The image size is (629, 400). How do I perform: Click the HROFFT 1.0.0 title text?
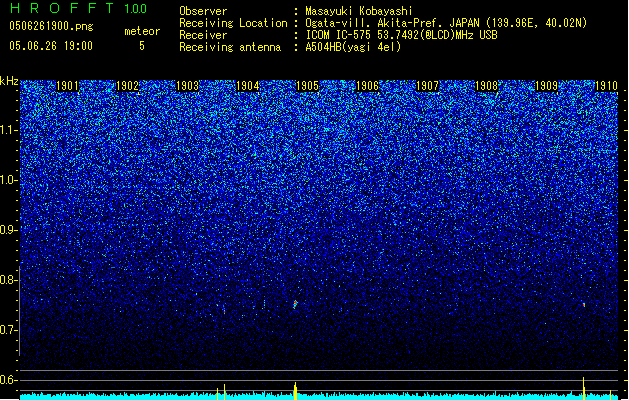pos(79,8)
